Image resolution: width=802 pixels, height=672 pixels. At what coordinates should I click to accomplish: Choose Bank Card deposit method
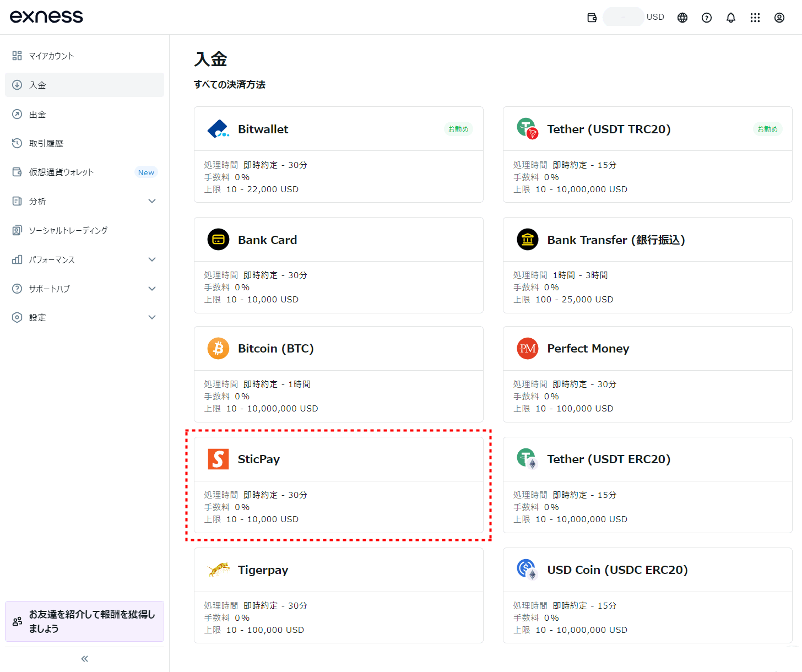tap(339, 265)
